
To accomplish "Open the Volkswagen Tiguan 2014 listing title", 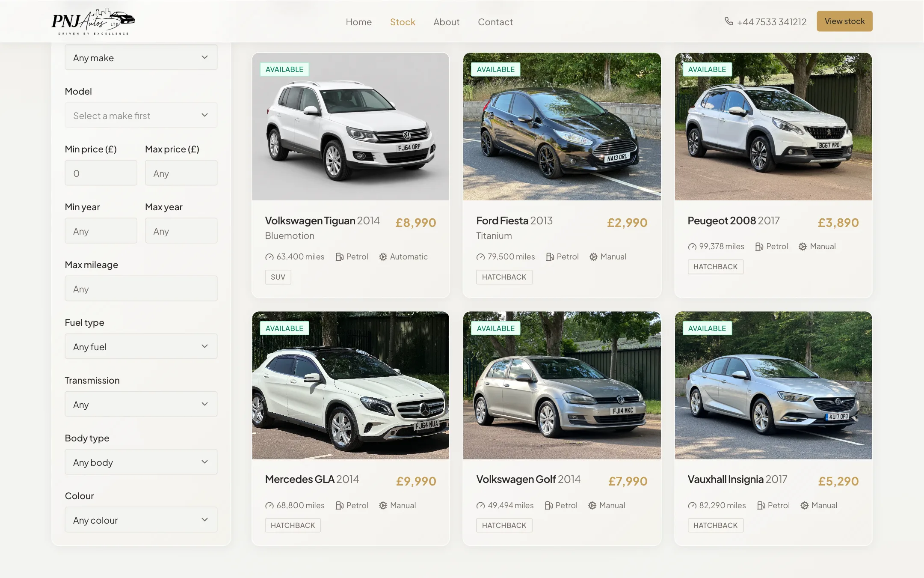I will point(322,220).
